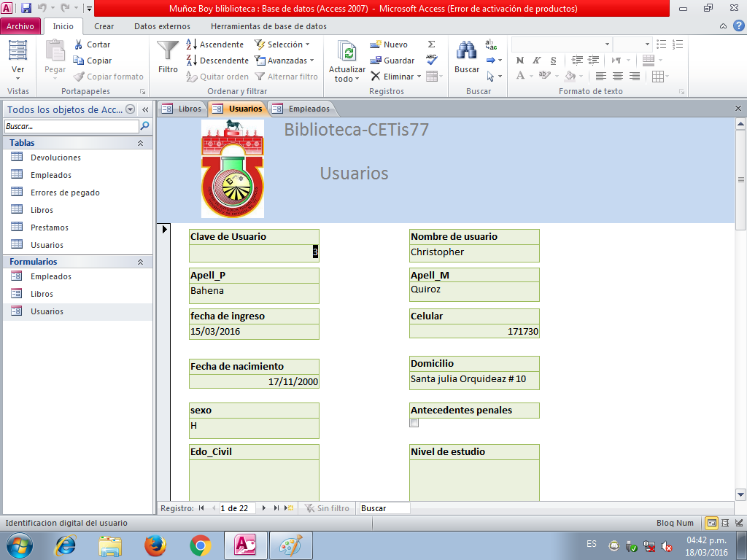Open the Selección dropdown
Screen dimensions: 747x560
282,44
